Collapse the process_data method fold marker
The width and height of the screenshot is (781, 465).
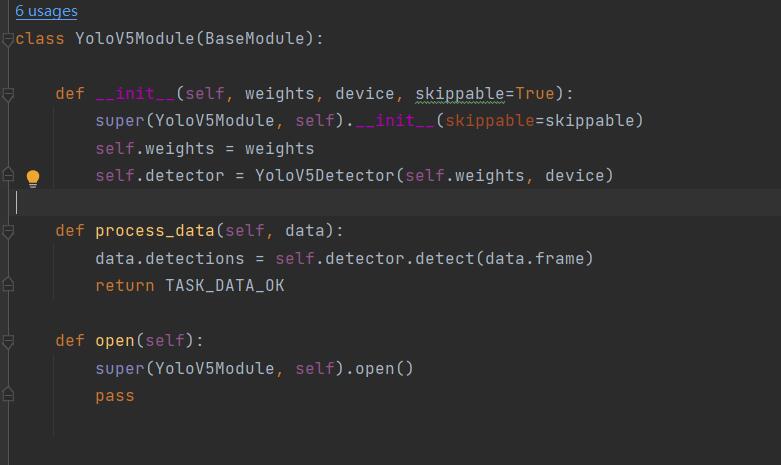pos(7,232)
